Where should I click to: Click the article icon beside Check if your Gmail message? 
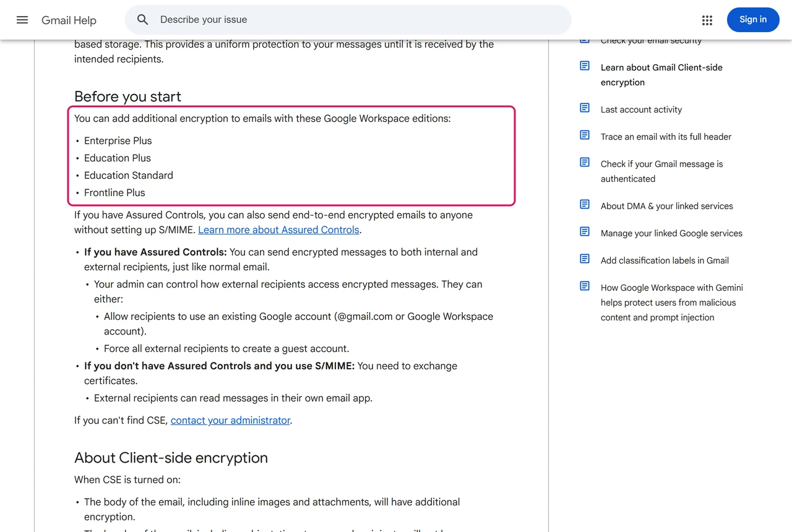(585, 163)
